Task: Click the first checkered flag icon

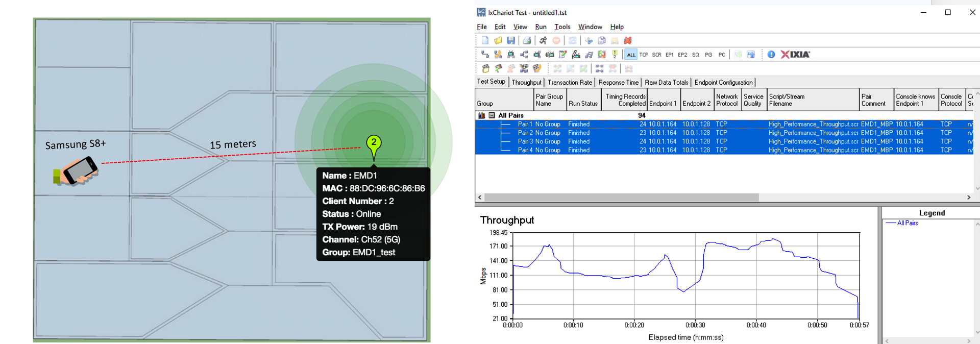Action: [485, 68]
